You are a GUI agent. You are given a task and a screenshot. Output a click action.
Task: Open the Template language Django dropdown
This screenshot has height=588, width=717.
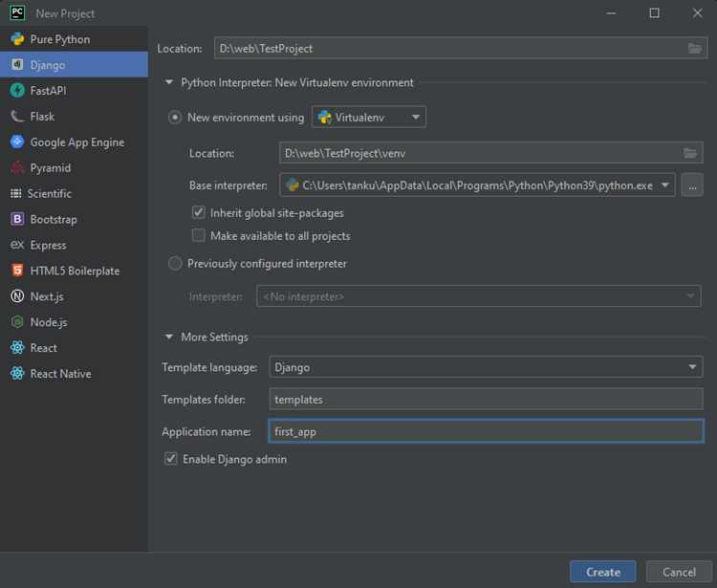[486, 367]
